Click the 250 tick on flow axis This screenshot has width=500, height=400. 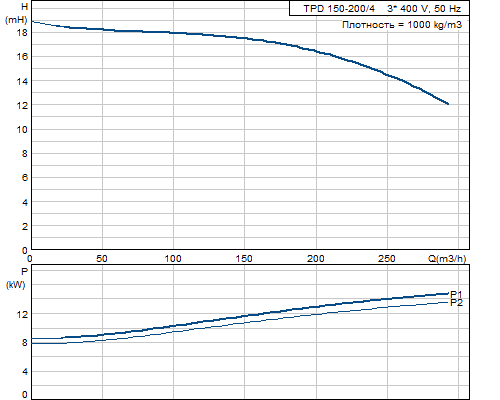click(x=387, y=258)
